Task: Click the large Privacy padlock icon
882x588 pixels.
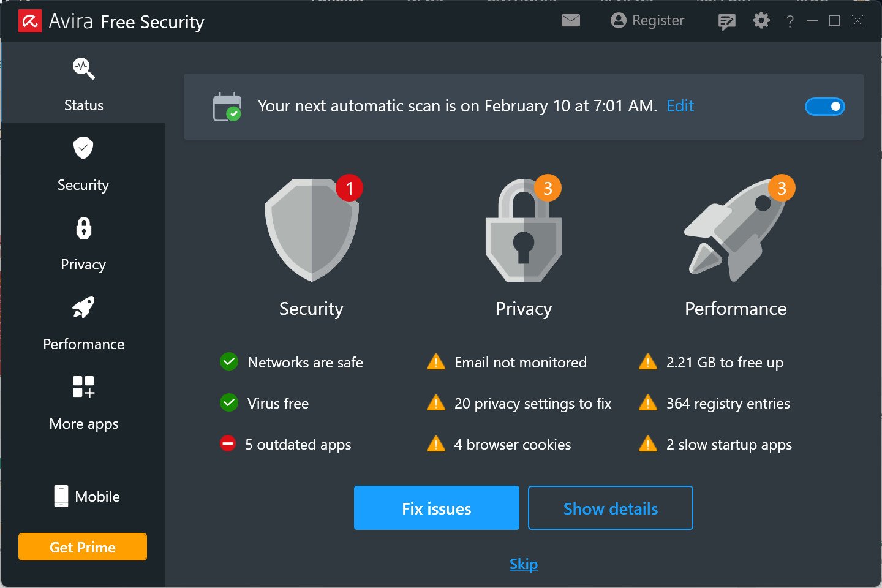Action: pyautogui.click(x=524, y=232)
